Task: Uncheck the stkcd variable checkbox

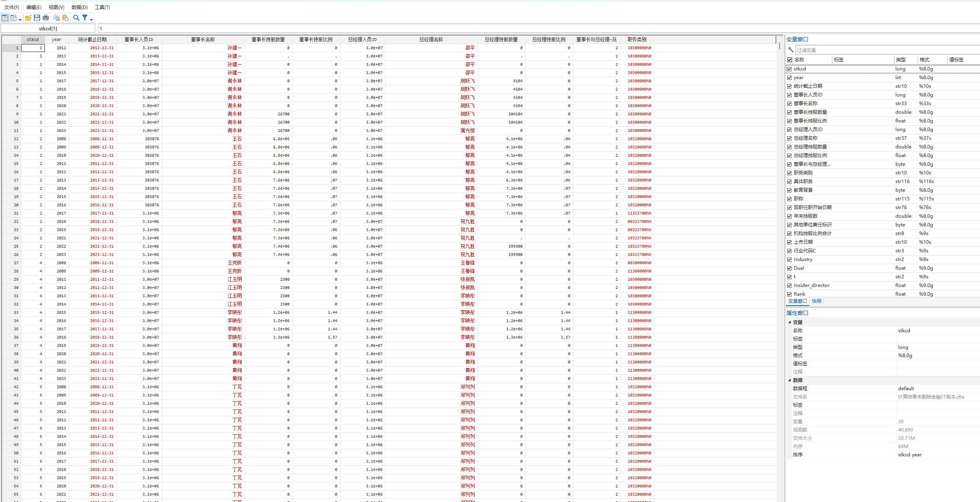Action: coord(790,69)
